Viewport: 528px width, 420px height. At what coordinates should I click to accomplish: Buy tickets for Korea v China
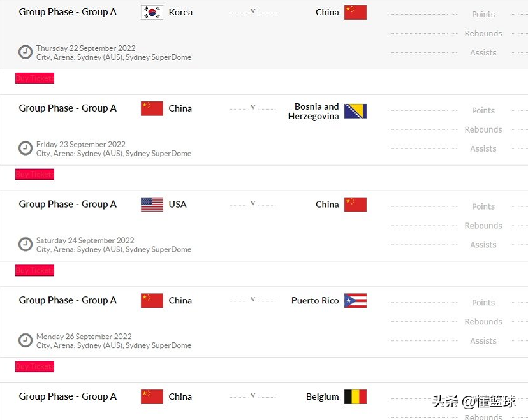point(35,78)
